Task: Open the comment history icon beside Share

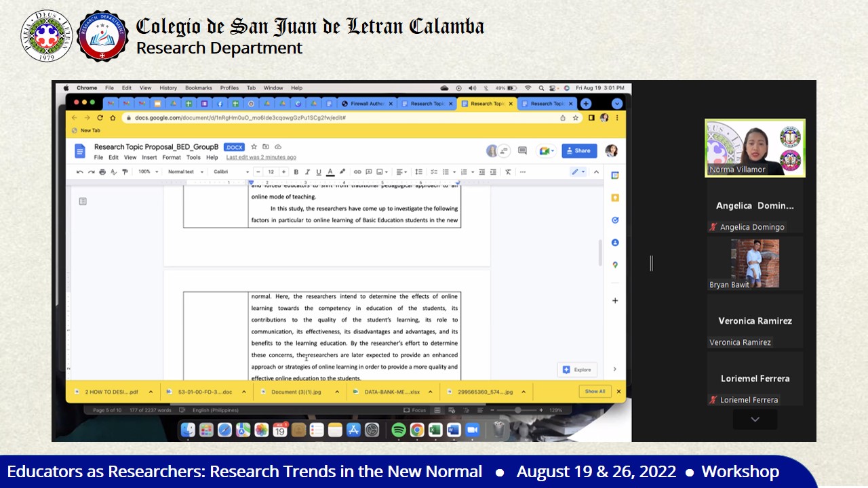Action: (522, 150)
